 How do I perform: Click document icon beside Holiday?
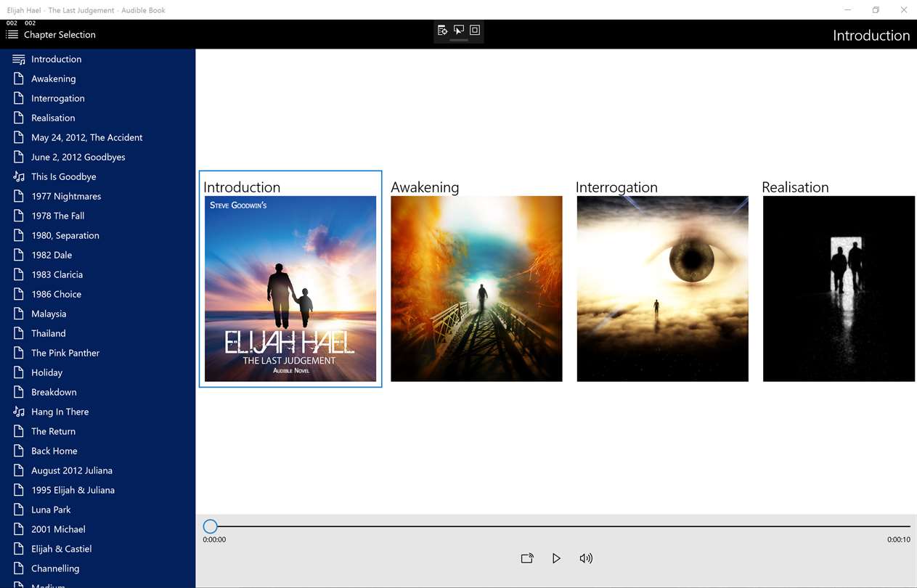point(19,372)
